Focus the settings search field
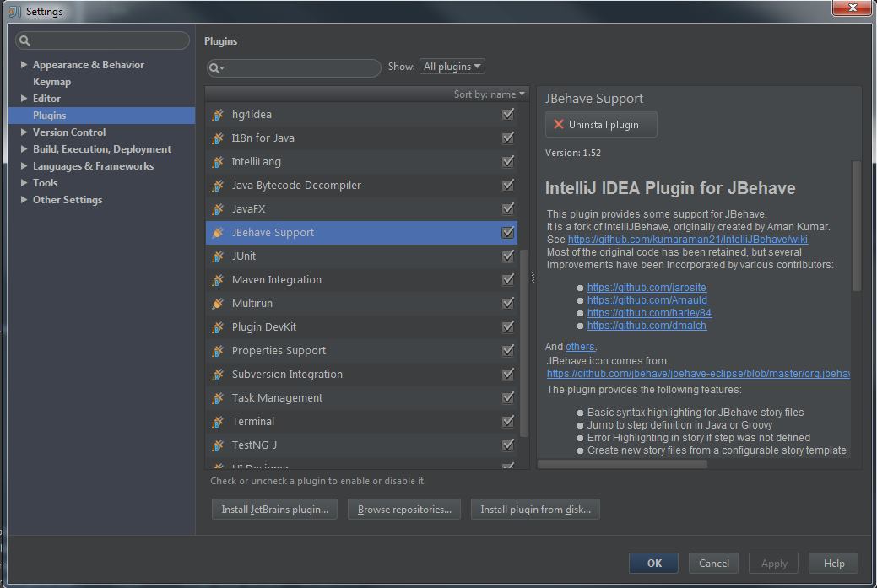The height and width of the screenshot is (588, 877). click(102, 40)
